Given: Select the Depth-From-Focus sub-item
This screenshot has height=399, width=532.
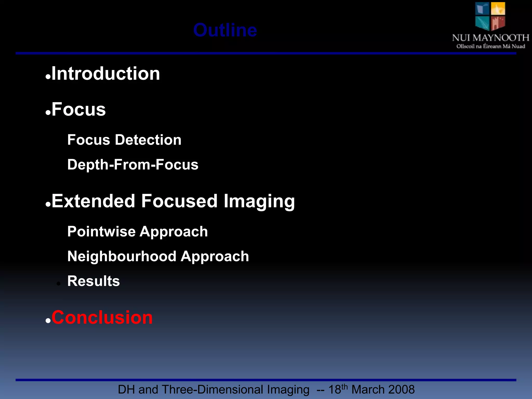Looking at the screenshot, I should click(133, 165).
